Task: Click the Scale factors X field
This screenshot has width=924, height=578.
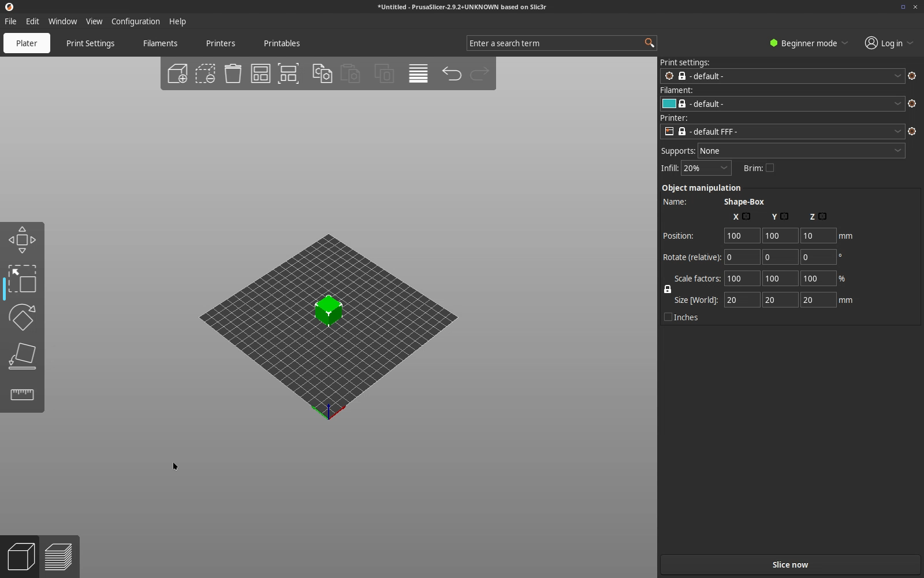Action: tap(742, 279)
